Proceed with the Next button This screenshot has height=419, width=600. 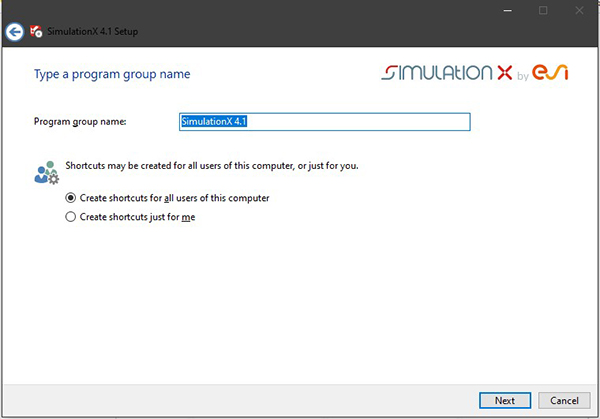point(505,400)
